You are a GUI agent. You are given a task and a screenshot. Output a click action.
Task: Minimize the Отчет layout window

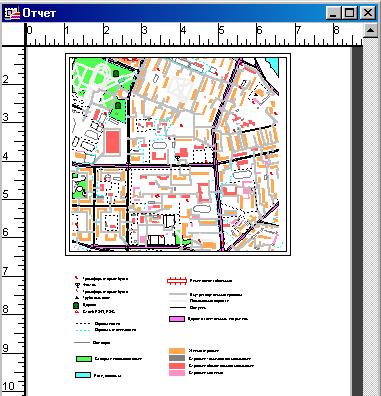[334, 13]
